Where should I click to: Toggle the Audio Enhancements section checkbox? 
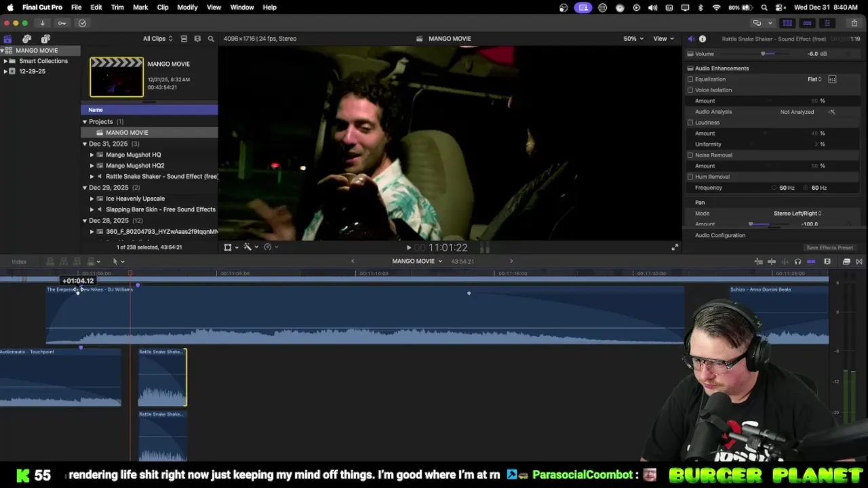[690, 68]
